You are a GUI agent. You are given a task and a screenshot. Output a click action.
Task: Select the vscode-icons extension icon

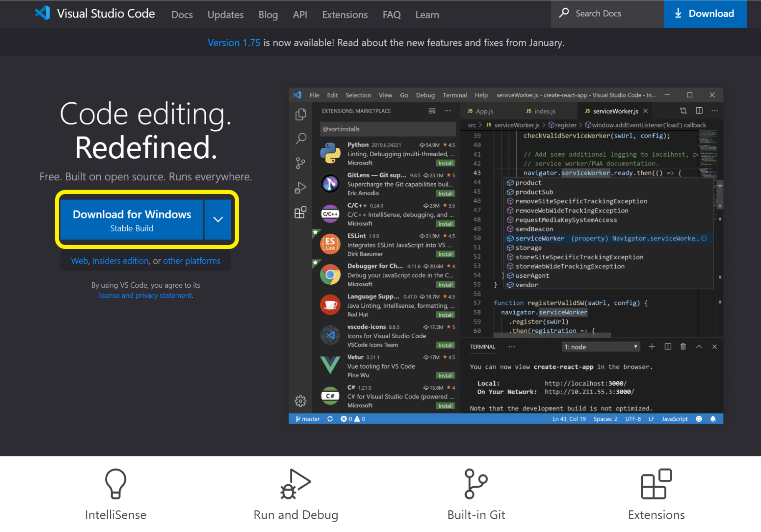[x=330, y=335]
